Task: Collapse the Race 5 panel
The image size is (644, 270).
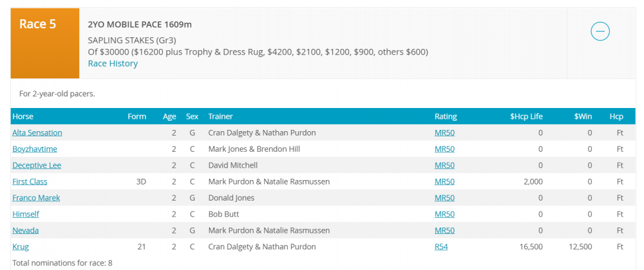Action: 600,31
